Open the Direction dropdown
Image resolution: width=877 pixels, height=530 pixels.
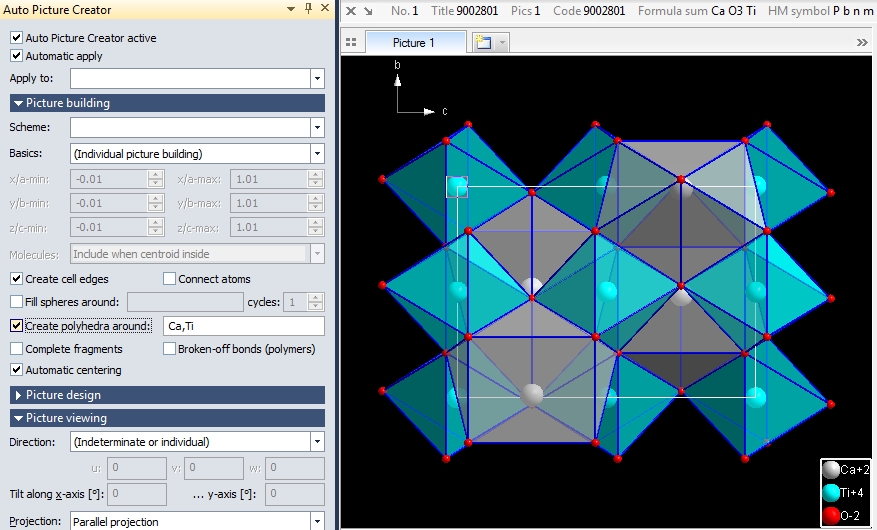[x=317, y=442]
